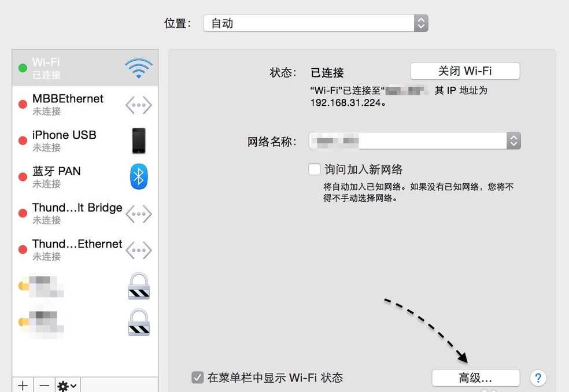Viewport: 569px width, 392px height.
Task: Enable the 询问加入新网络 checkbox
Action: click(314, 169)
